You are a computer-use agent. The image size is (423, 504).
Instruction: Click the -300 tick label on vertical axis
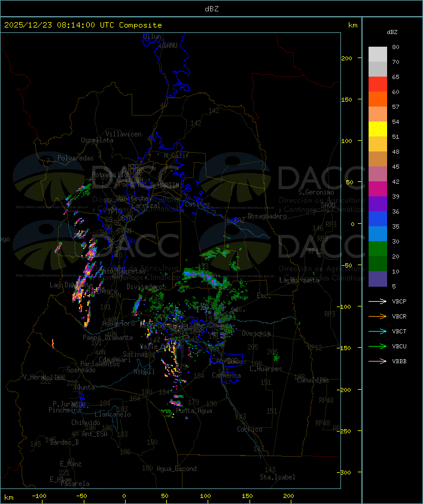[345, 472]
